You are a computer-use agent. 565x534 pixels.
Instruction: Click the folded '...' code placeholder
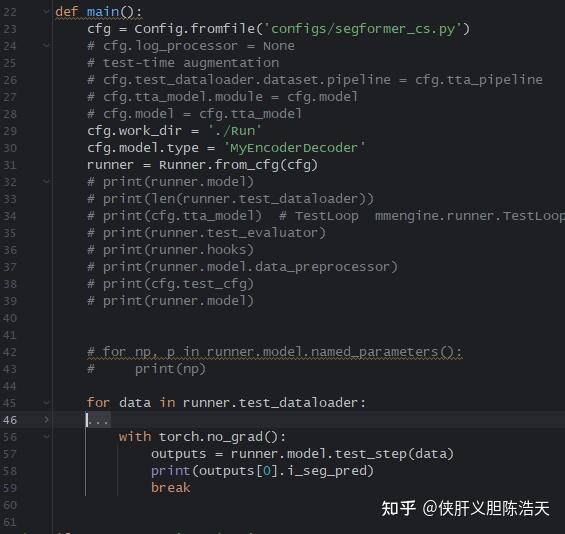(x=99, y=420)
